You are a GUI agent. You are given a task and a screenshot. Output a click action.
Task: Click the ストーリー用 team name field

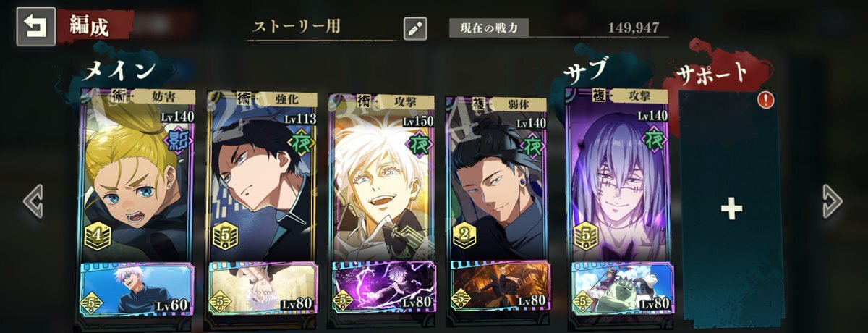click(322, 28)
